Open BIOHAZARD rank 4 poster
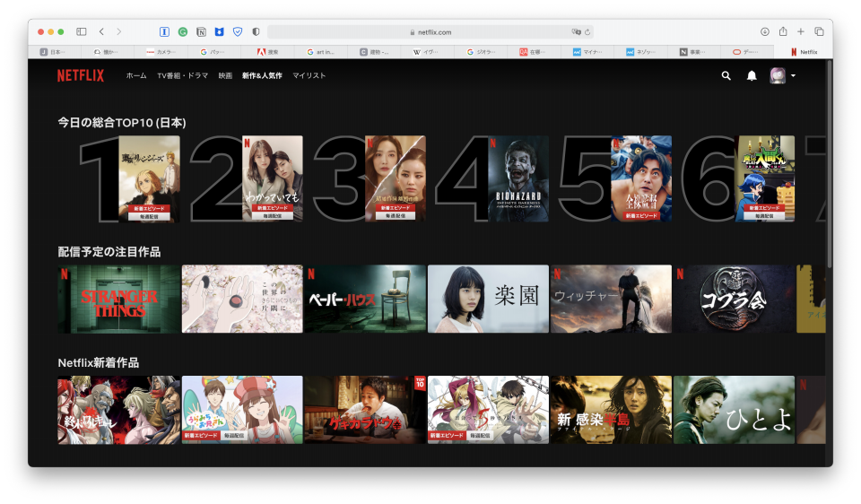861x504 pixels. (x=518, y=179)
